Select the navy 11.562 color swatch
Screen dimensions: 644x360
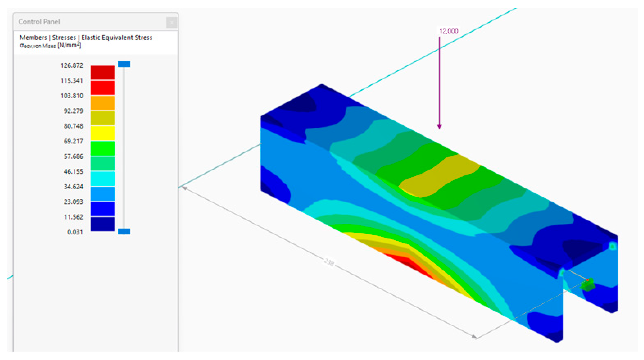[103, 224]
